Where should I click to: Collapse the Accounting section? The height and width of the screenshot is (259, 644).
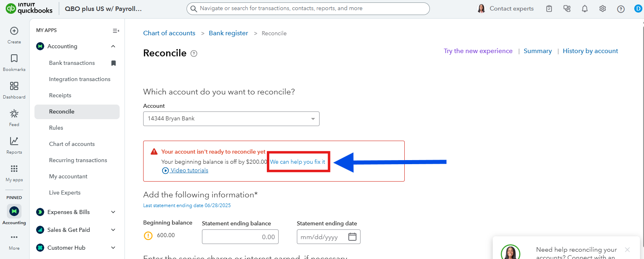pos(113,47)
